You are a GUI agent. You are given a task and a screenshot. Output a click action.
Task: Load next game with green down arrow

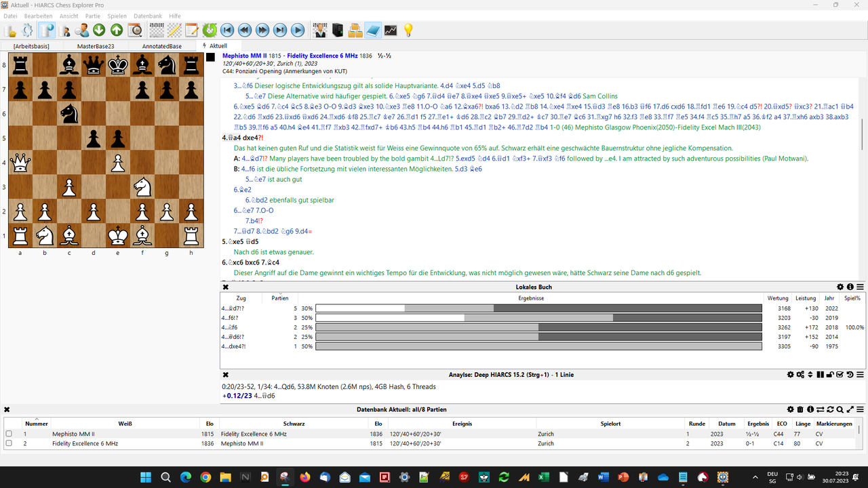pyautogui.click(x=99, y=30)
